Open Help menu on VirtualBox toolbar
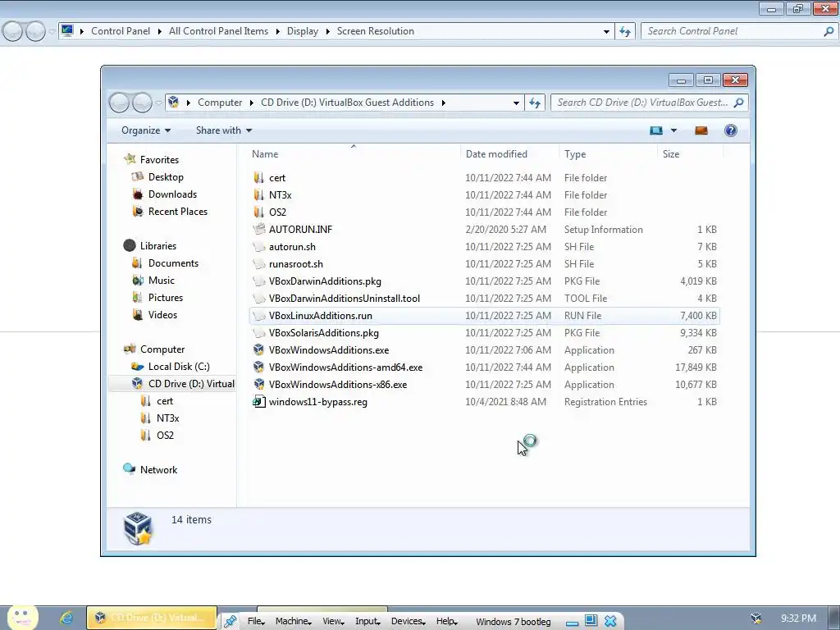The height and width of the screenshot is (630, 840). [x=445, y=621]
